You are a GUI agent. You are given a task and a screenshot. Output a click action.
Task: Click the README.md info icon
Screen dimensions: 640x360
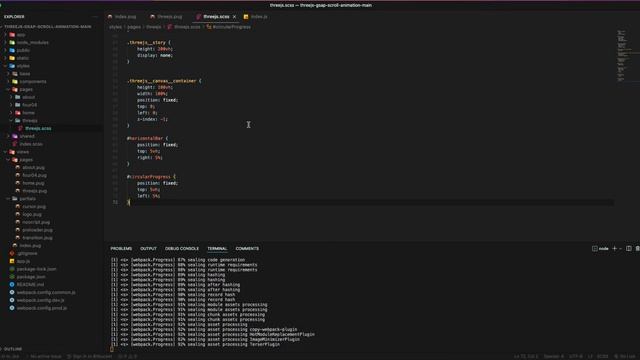pos(12,284)
